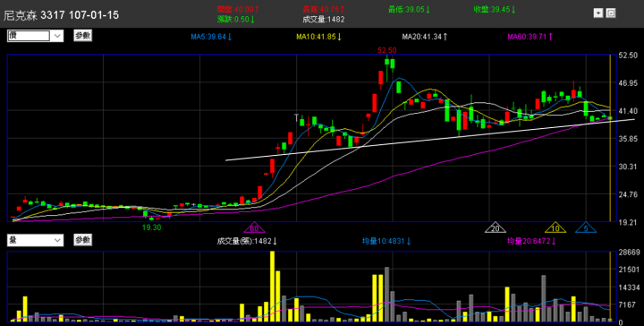Image resolution: width=644 pixels, height=326 pixels.
Task: Click the 參數 button beside 價 dropdown
Action: coord(82,35)
